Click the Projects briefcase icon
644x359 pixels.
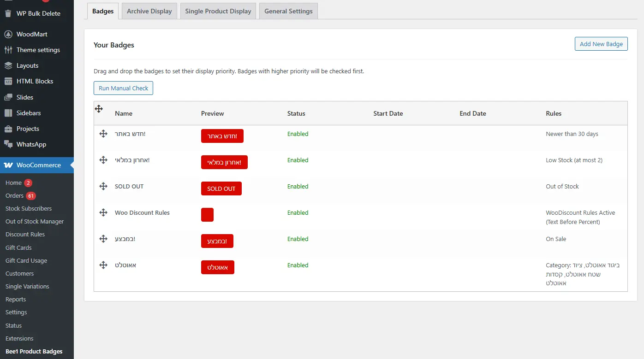pyautogui.click(x=8, y=129)
